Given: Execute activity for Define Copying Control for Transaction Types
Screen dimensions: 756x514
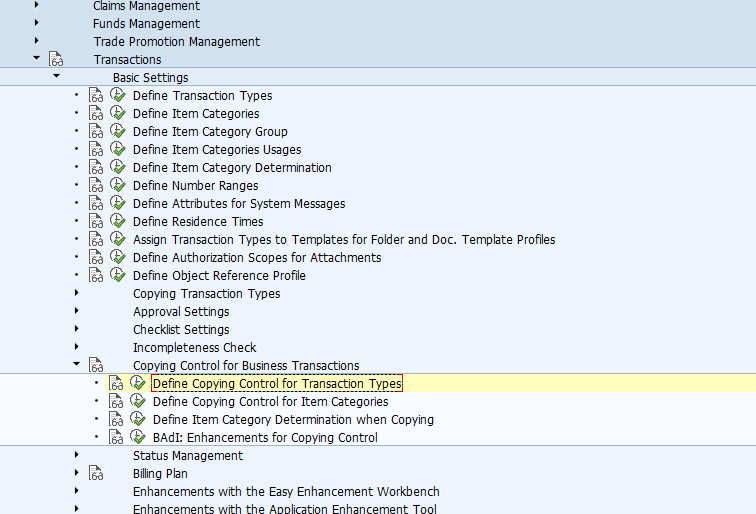Looking at the screenshot, I should click(x=138, y=383).
